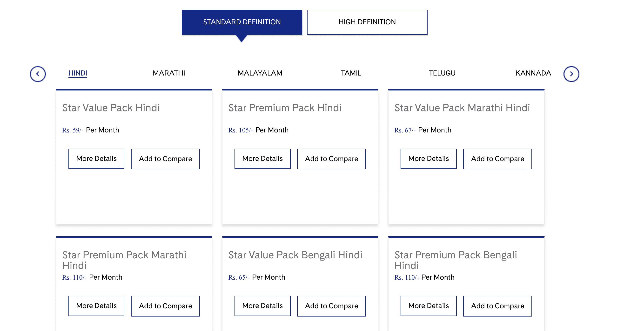Click the previous languages arrow icon
The width and height of the screenshot is (644, 331).
click(38, 74)
